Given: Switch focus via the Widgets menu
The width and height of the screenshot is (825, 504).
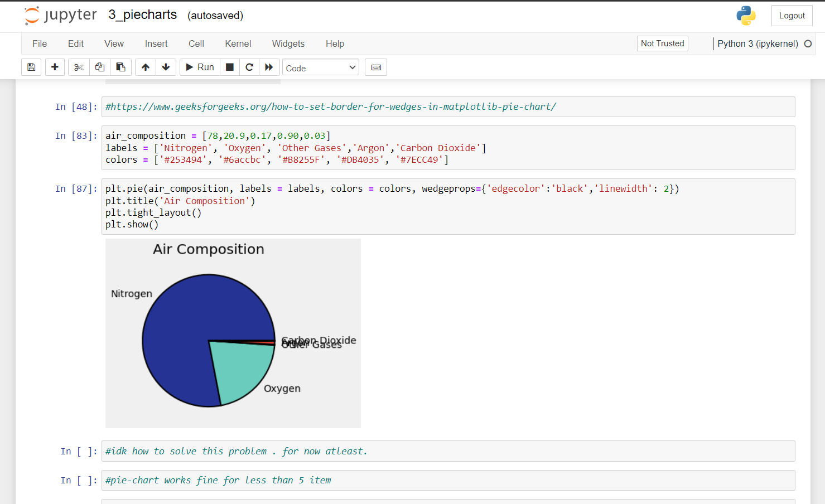Looking at the screenshot, I should coord(288,43).
